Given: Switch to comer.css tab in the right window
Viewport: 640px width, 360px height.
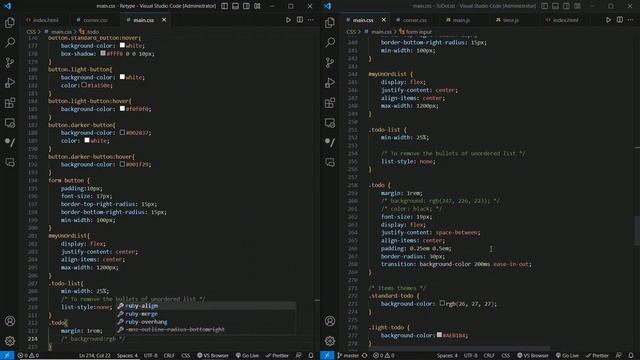Looking at the screenshot, I should (x=415, y=20).
